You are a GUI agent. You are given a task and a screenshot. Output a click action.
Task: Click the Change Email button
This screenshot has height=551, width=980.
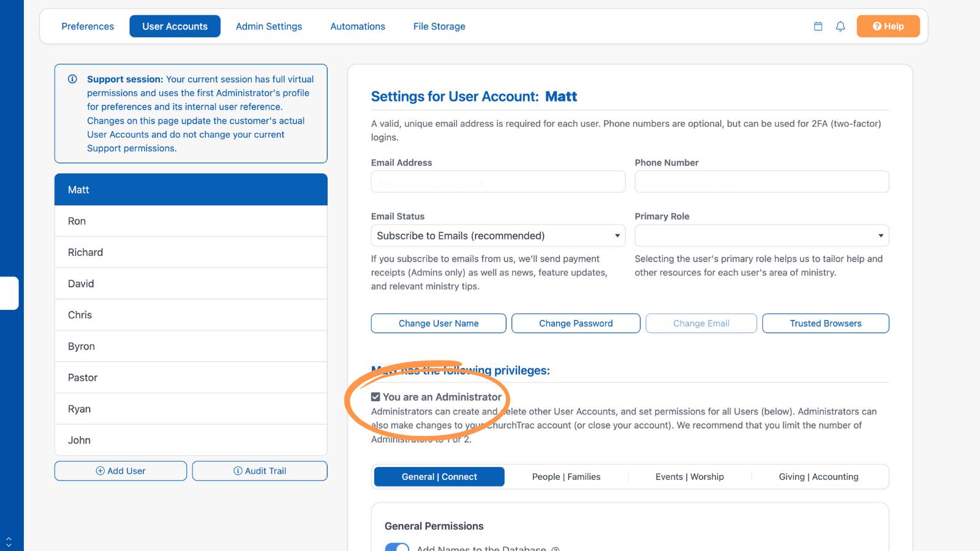pyautogui.click(x=701, y=323)
